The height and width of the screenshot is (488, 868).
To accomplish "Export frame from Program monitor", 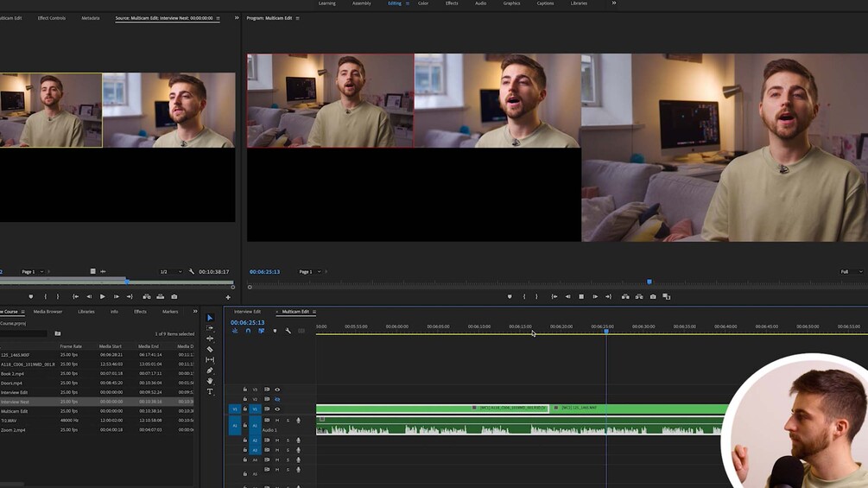I will [x=653, y=296].
